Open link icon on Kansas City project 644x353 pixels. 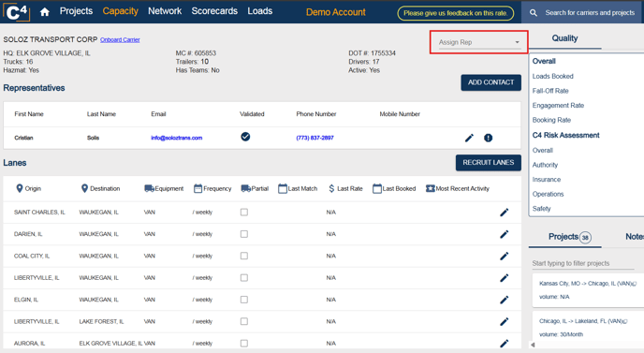coord(635,284)
